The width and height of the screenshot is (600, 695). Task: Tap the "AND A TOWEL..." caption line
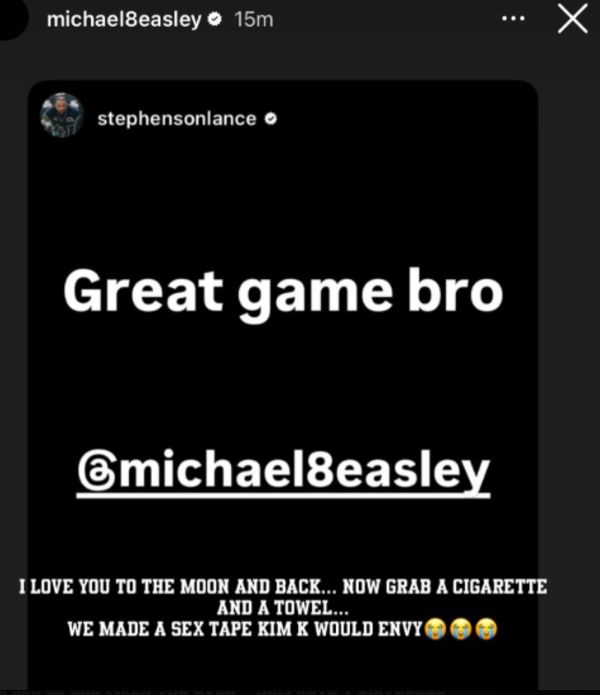(283, 608)
